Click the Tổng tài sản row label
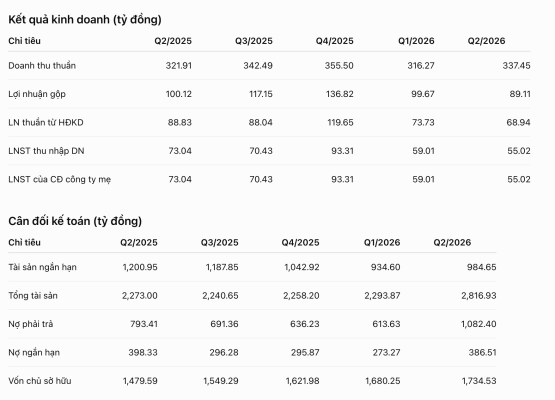Image resolution: width=555 pixels, height=400 pixels. point(33,296)
